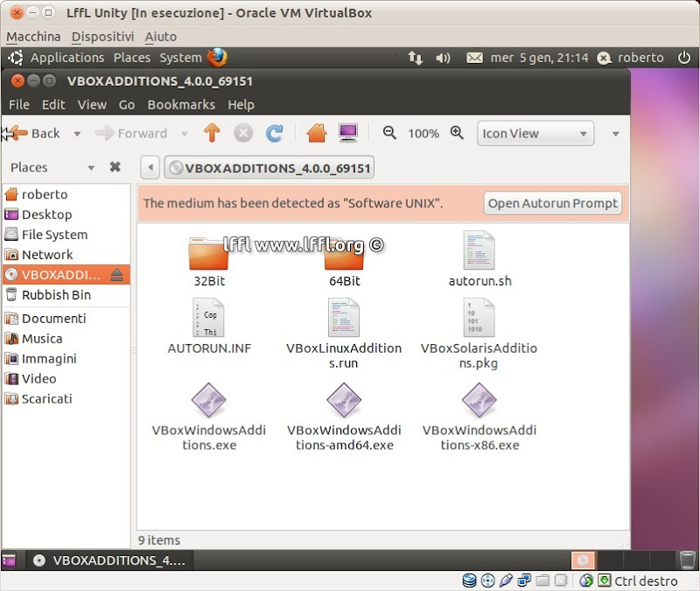
Task: Open the power session menu icon
Action: point(684,58)
